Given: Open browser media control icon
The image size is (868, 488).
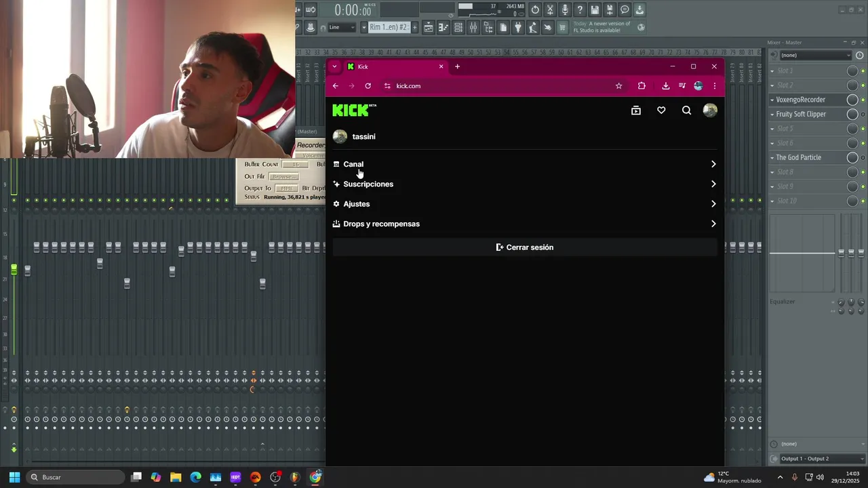Looking at the screenshot, I should coord(682,86).
